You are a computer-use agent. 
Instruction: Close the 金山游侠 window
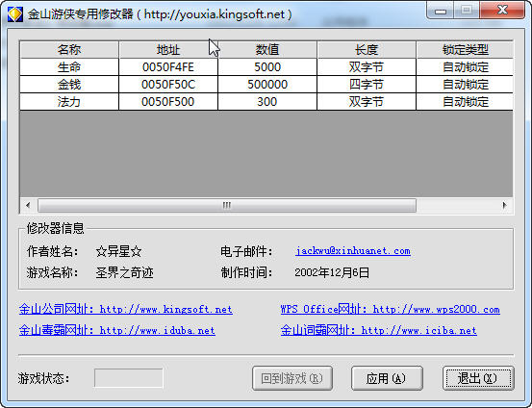click(502, 11)
